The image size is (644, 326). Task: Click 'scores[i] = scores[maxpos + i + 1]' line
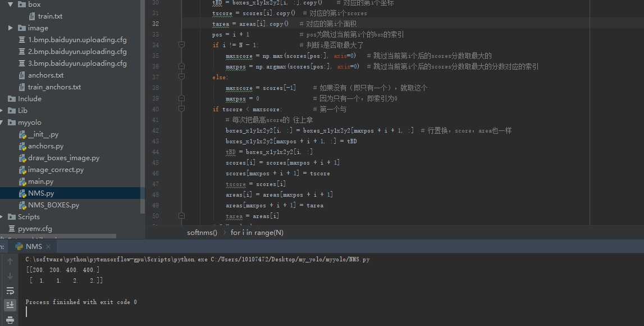282,163
